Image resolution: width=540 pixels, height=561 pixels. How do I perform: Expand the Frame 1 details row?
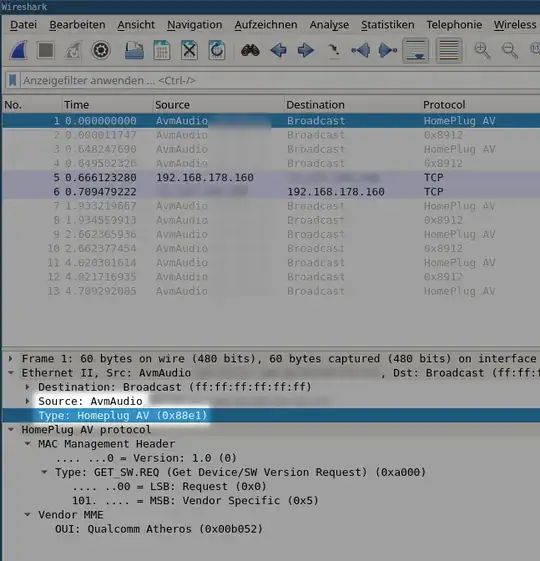pyautogui.click(x=11, y=358)
